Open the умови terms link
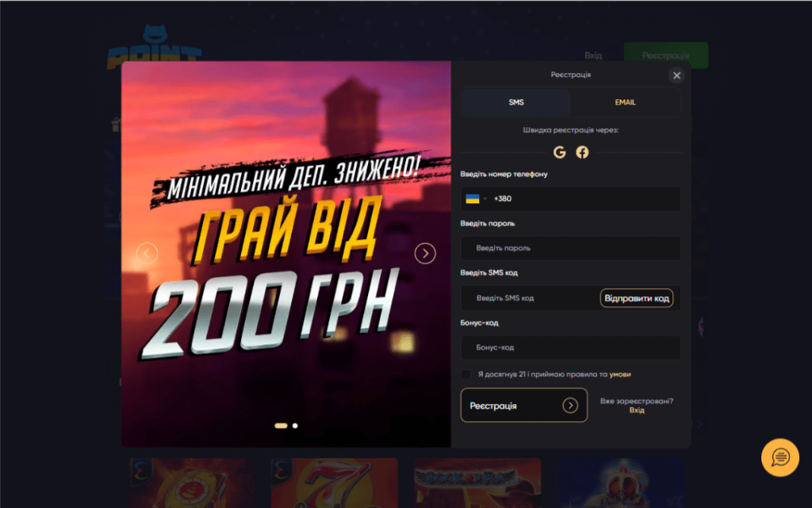This screenshot has height=508, width=812. [620, 375]
